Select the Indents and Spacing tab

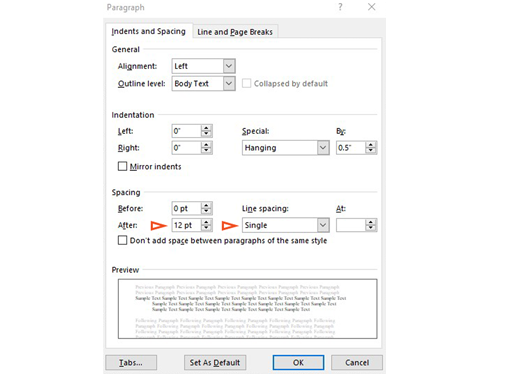point(149,31)
